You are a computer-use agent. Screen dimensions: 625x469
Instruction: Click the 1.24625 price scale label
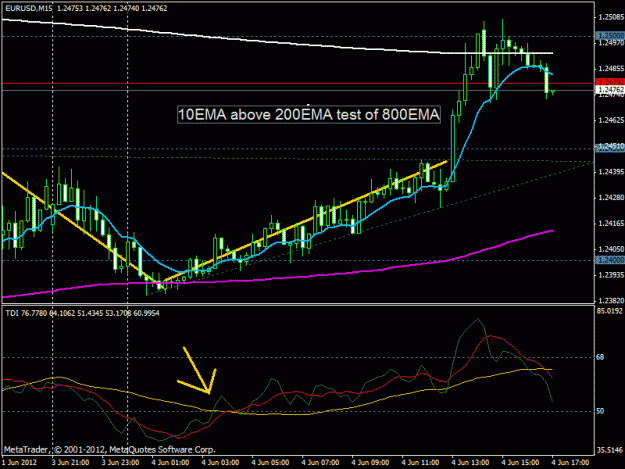[x=611, y=120]
